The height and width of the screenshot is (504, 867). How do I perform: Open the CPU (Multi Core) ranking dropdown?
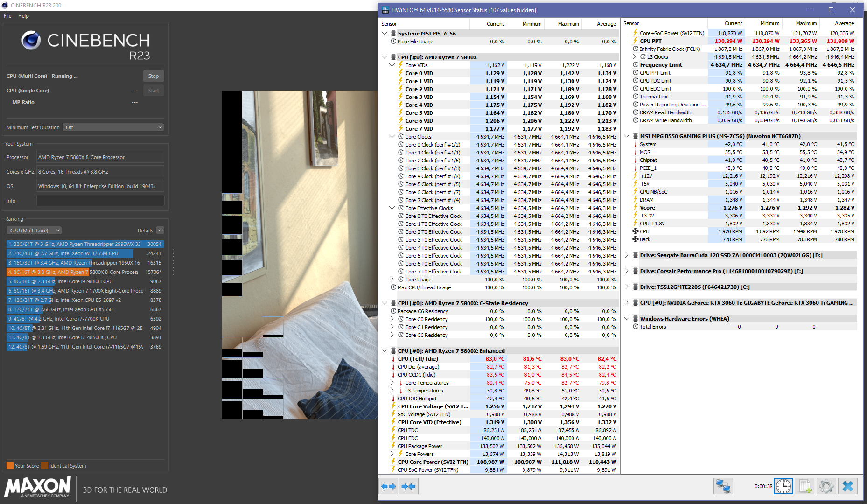35,231
